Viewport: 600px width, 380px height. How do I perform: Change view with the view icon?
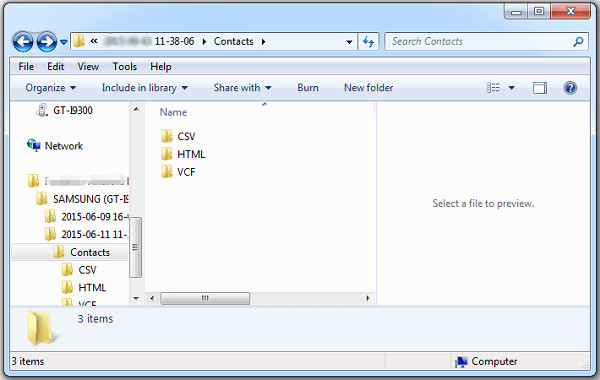tap(493, 88)
